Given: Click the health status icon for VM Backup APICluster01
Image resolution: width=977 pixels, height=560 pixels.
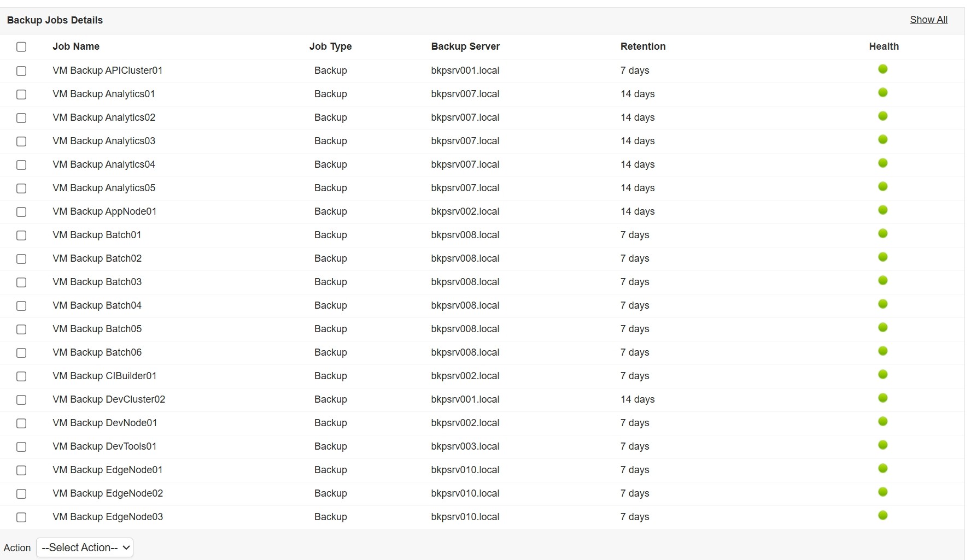Looking at the screenshot, I should 883,69.
